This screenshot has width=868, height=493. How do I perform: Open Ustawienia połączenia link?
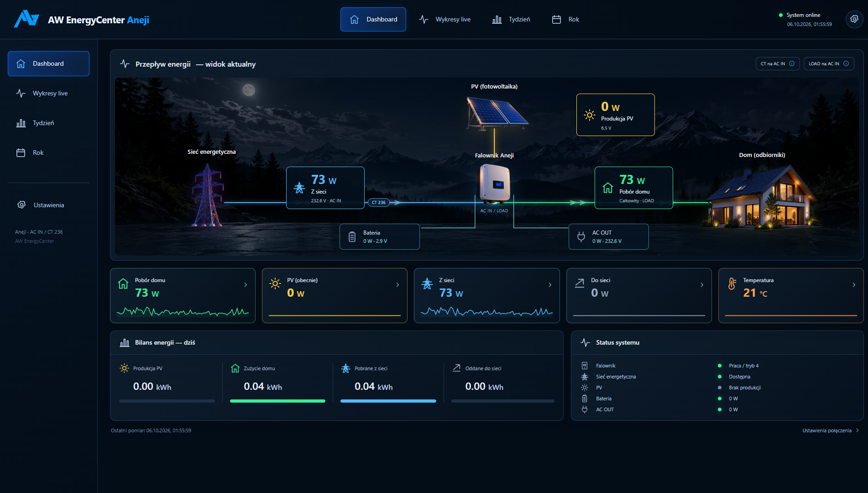click(x=831, y=430)
